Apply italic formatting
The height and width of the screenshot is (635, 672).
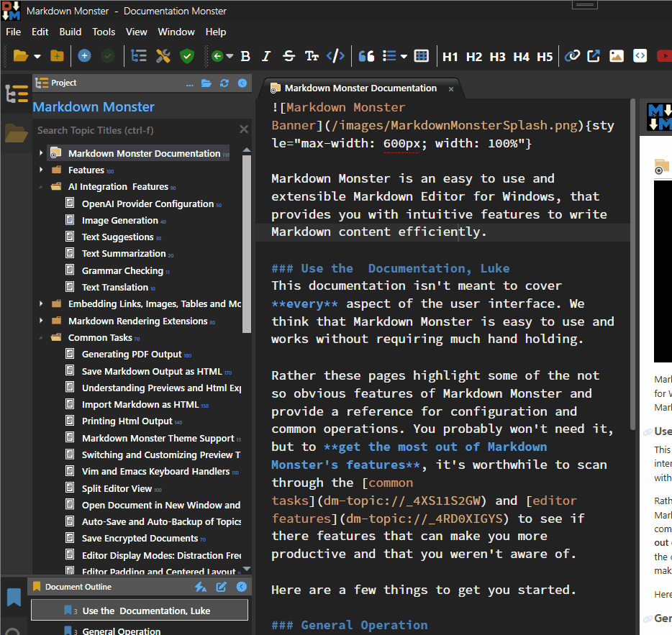point(266,56)
